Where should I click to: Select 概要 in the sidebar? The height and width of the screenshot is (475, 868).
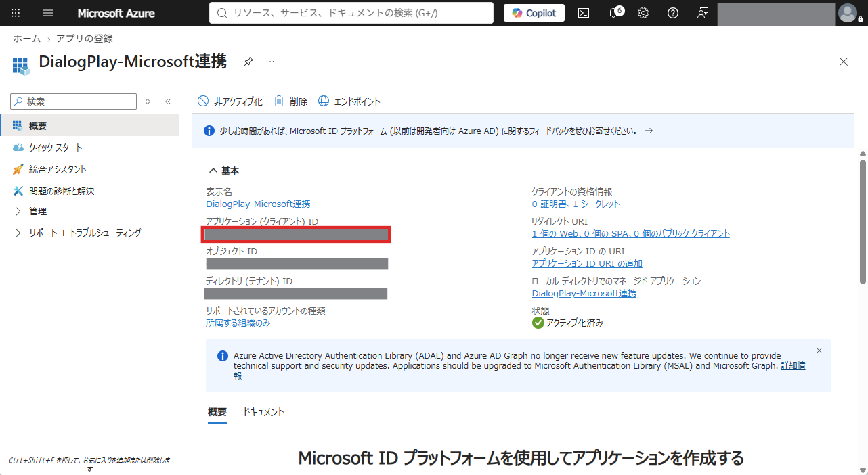[89, 126]
